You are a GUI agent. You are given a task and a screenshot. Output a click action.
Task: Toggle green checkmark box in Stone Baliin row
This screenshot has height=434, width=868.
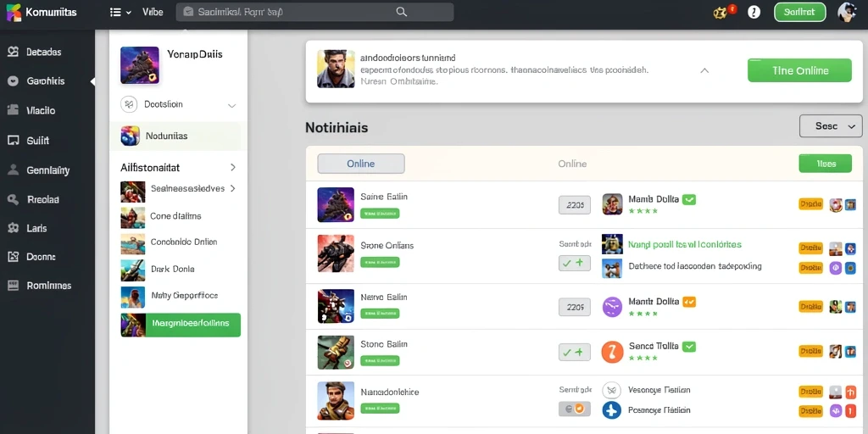coord(574,352)
